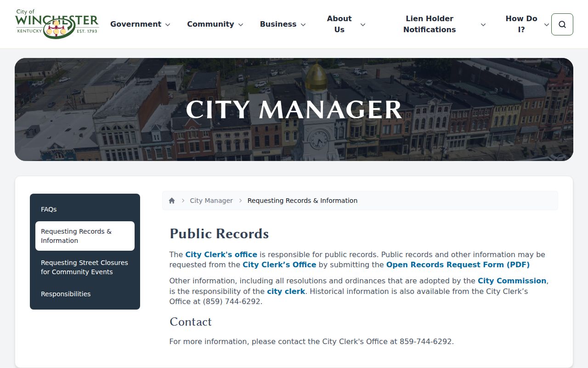
Task: Follow the City Clerk’s Office link before 'by submitting'
Action: (279, 264)
